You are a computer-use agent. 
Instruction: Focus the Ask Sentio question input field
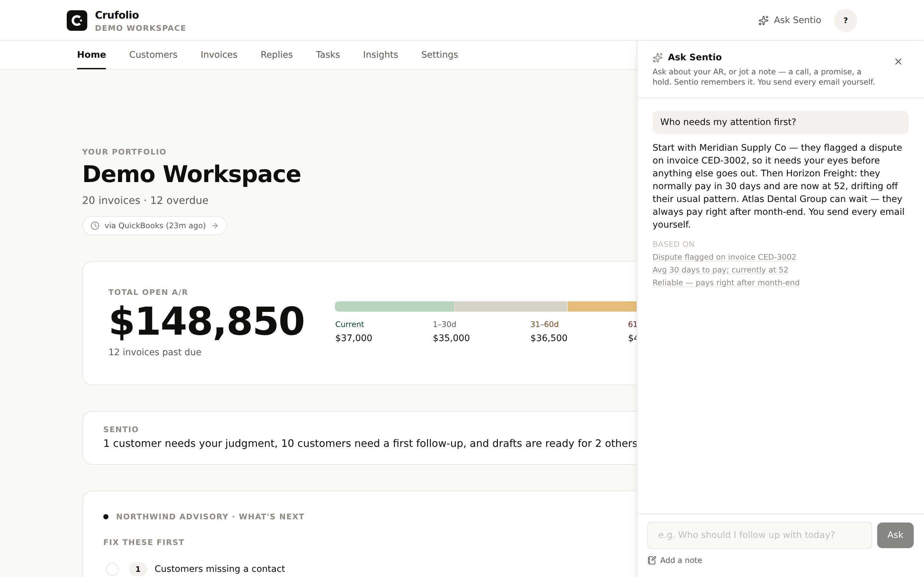[x=759, y=535]
